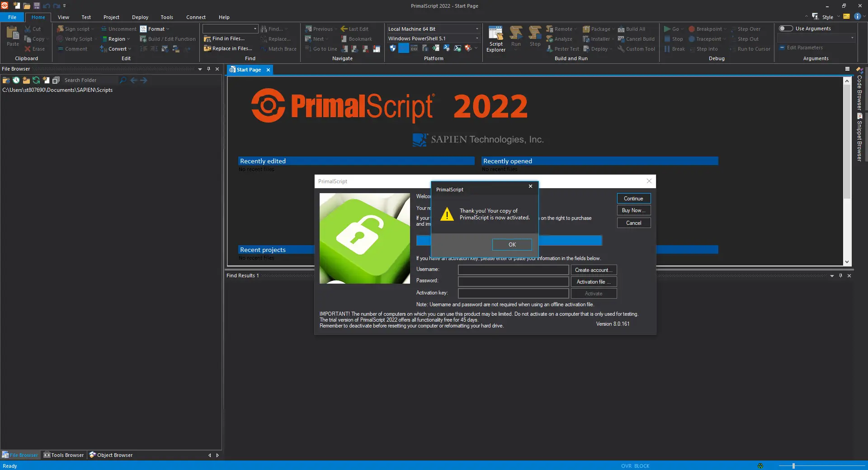The width and height of the screenshot is (868, 470).
Task: Click the Stop icon beside Run in Build and Run
Action: 535,33
